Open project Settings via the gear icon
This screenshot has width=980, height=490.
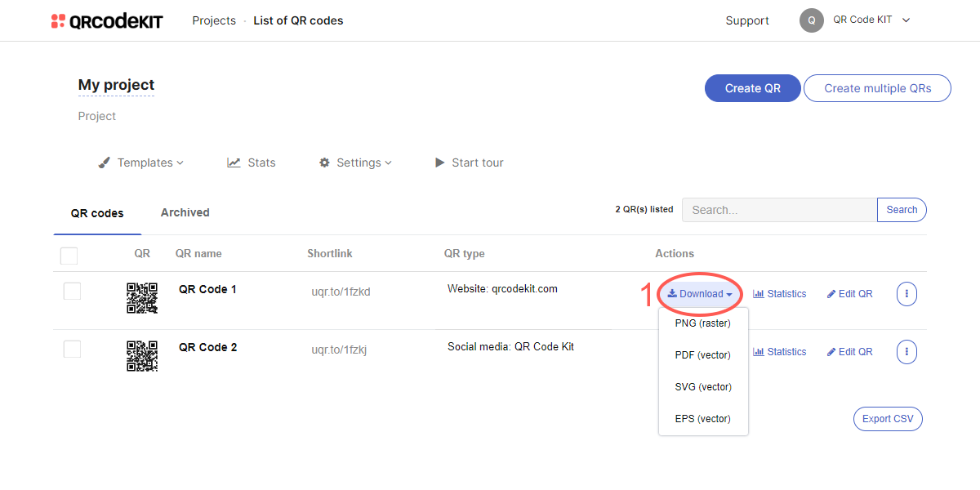pyautogui.click(x=325, y=162)
